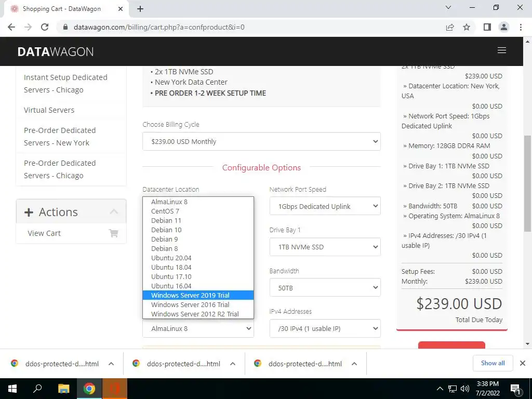
Task: Select AlmaLinux 8 in the list
Action: 198,202
